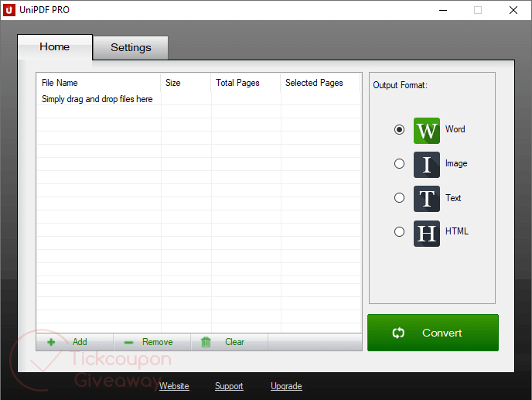Click the HTML format icon
This screenshot has height=400, width=532.
[x=427, y=234]
